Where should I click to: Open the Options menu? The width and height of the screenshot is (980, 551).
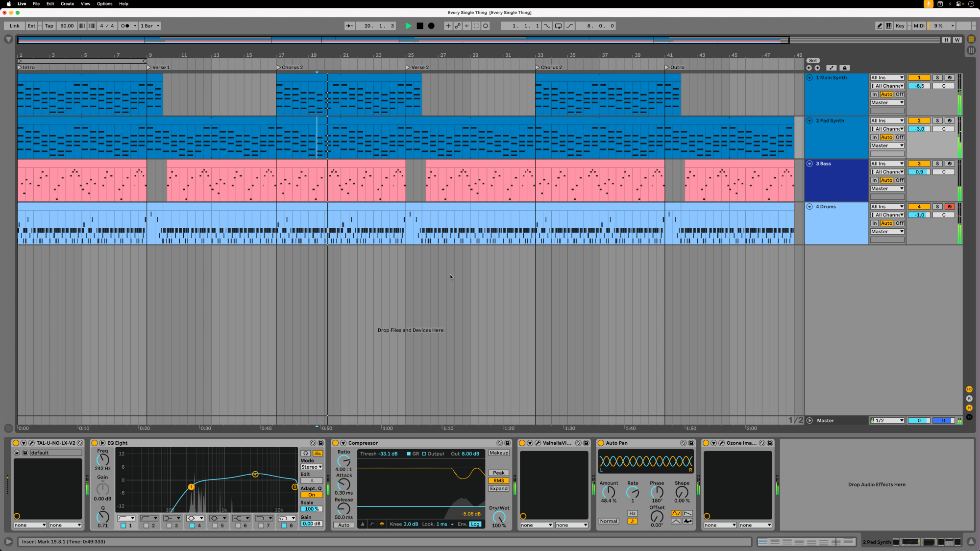pyautogui.click(x=104, y=4)
